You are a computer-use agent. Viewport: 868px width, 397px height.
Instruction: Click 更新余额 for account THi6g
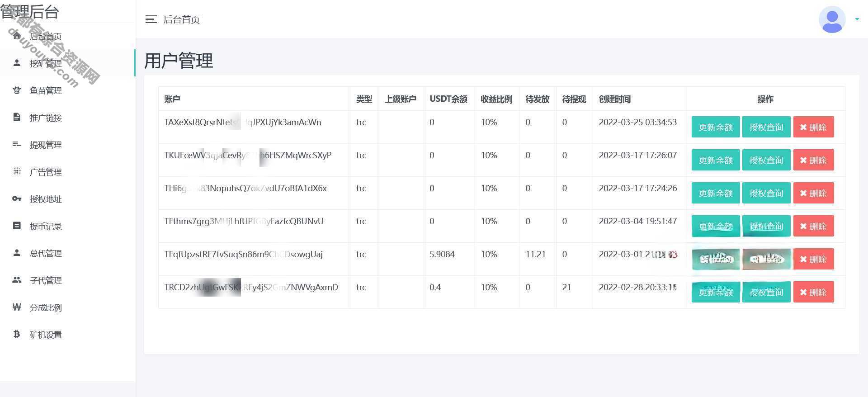[716, 193]
